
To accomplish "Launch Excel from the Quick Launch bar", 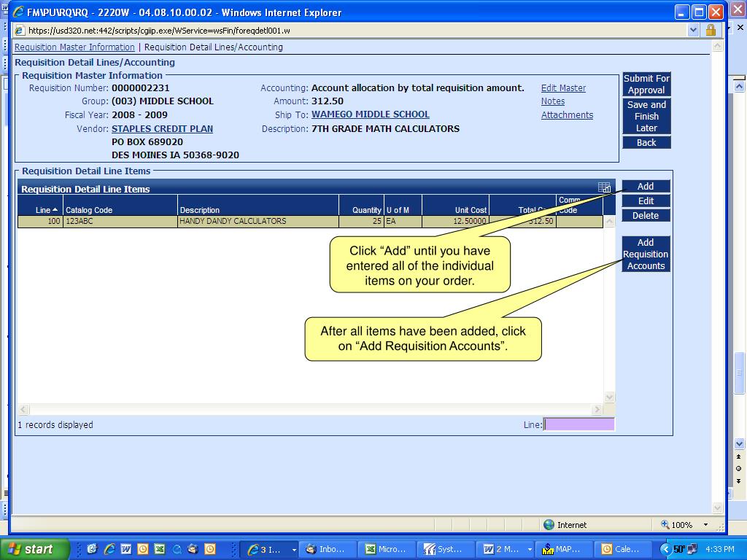I will click(x=160, y=549).
